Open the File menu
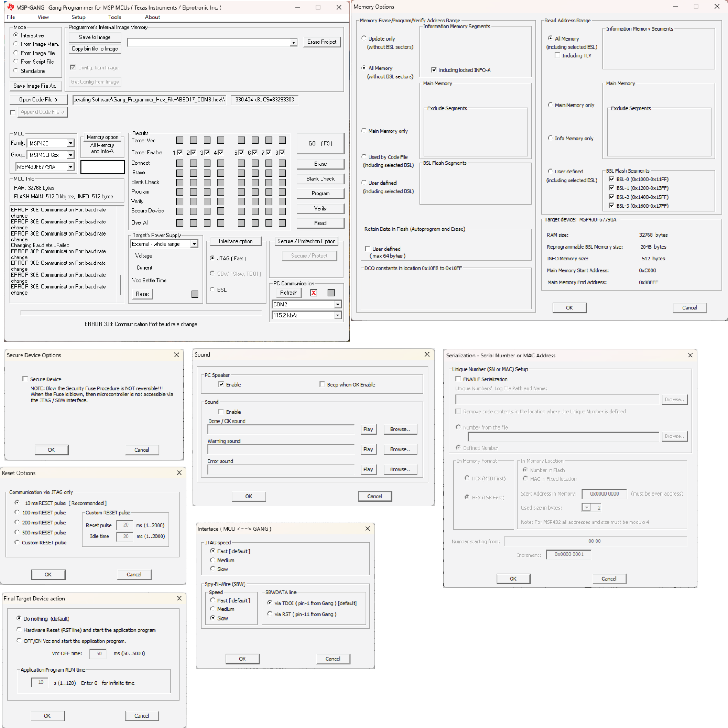 tap(11, 17)
